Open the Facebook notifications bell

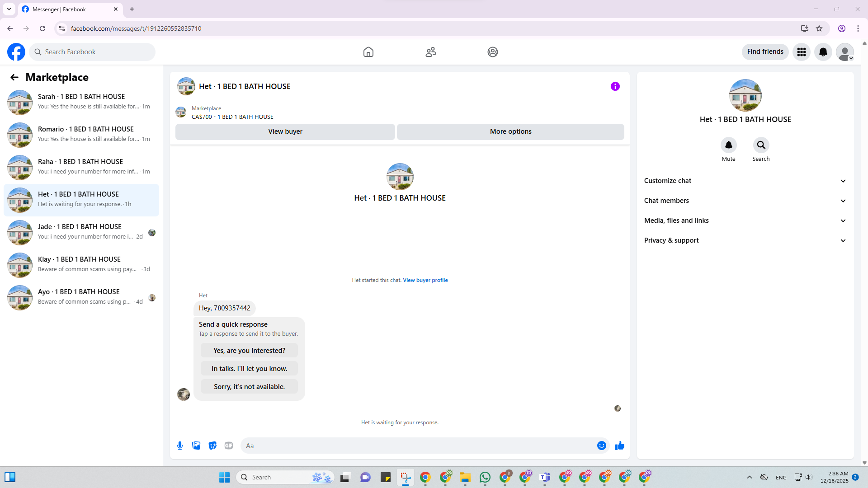click(823, 52)
